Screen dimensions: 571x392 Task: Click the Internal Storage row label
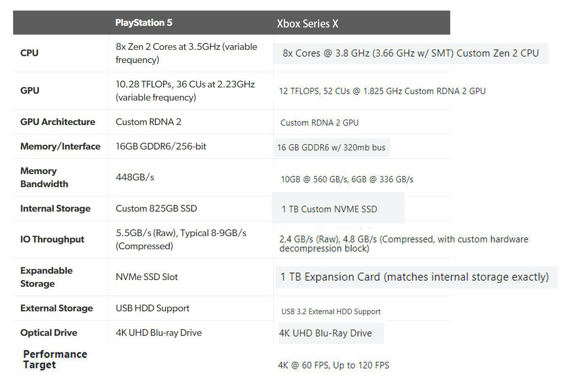click(x=55, y=208)
